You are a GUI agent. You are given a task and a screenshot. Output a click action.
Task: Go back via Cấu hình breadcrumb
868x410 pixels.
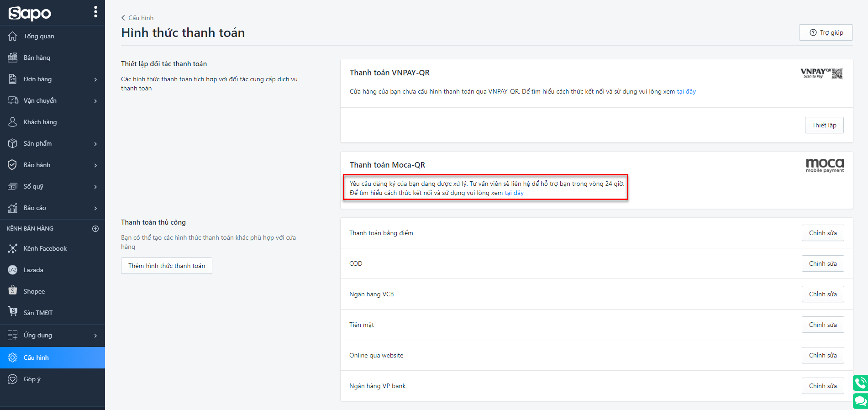(137, 18)
